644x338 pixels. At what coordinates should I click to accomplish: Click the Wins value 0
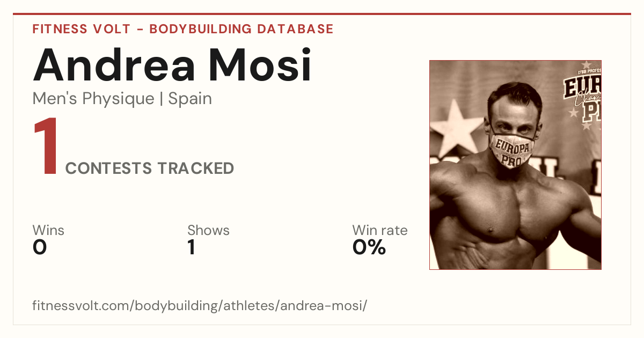40,247
